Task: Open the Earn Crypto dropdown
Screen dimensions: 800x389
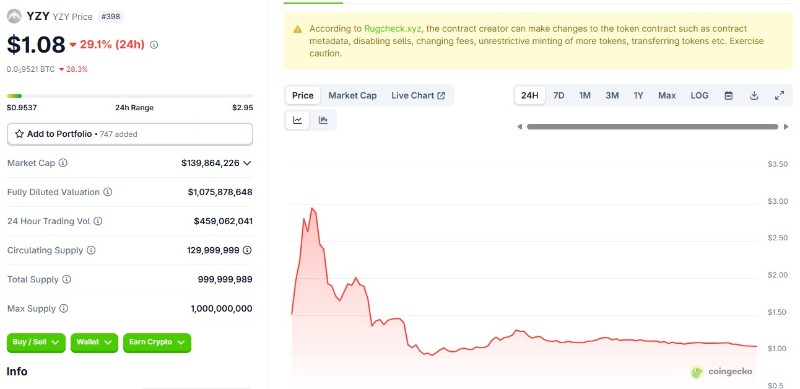Action: [x=157, y=343]
